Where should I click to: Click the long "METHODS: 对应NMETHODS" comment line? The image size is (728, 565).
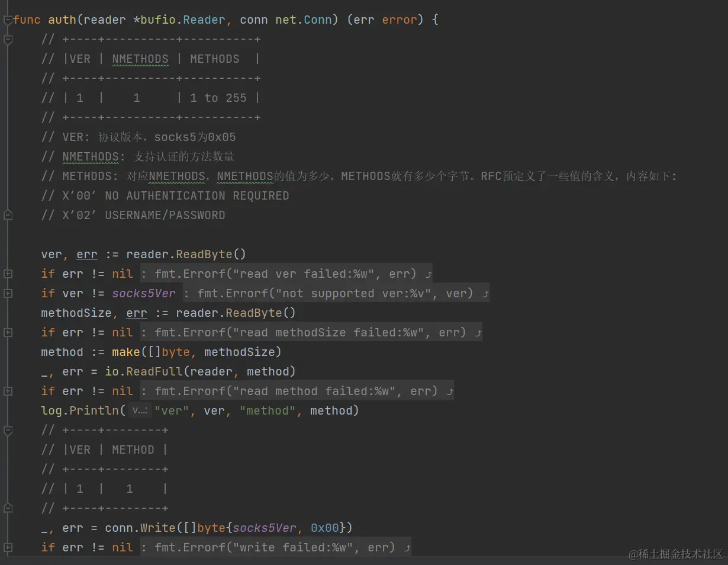click(359, 176)
